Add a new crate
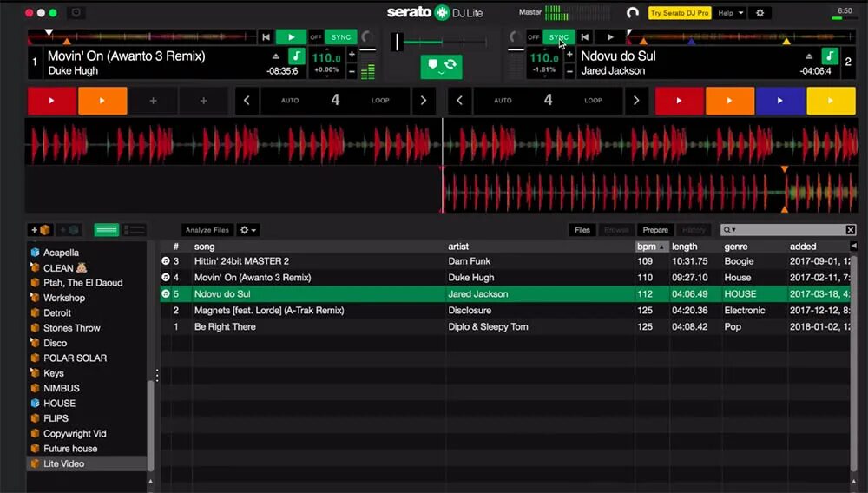The height and width of the screenshot is (493, 868). coord(41,230)
